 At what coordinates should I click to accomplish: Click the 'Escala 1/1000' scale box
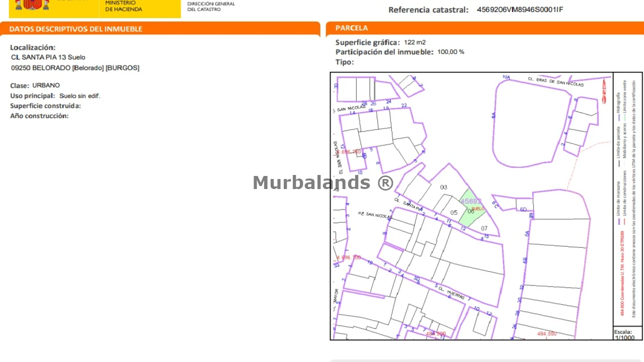click(x=624, y=334)
